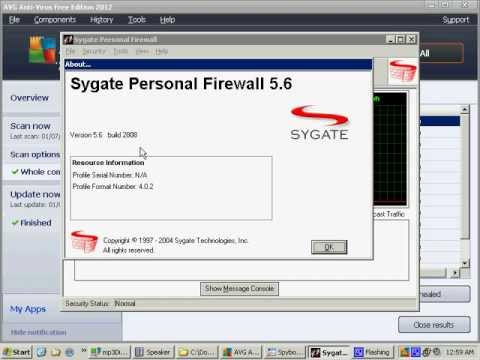Open the AVG Help menu

[x=167, y=20]
